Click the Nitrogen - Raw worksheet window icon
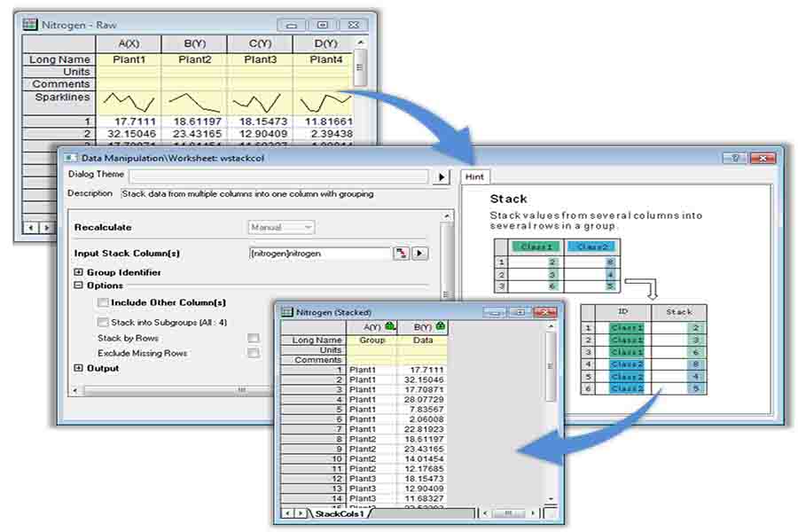Screen dimensions: 798x532 (x=30, y=24)
